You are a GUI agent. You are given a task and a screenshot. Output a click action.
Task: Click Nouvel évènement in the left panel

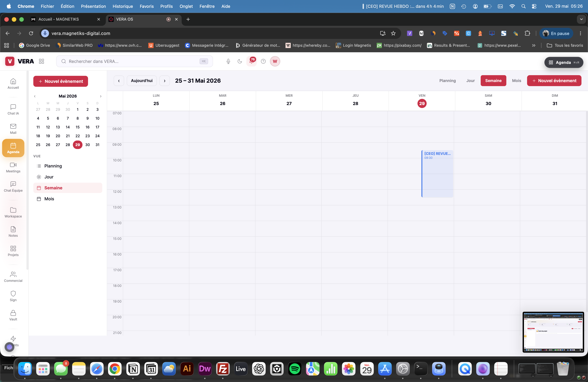coord(61,81)
